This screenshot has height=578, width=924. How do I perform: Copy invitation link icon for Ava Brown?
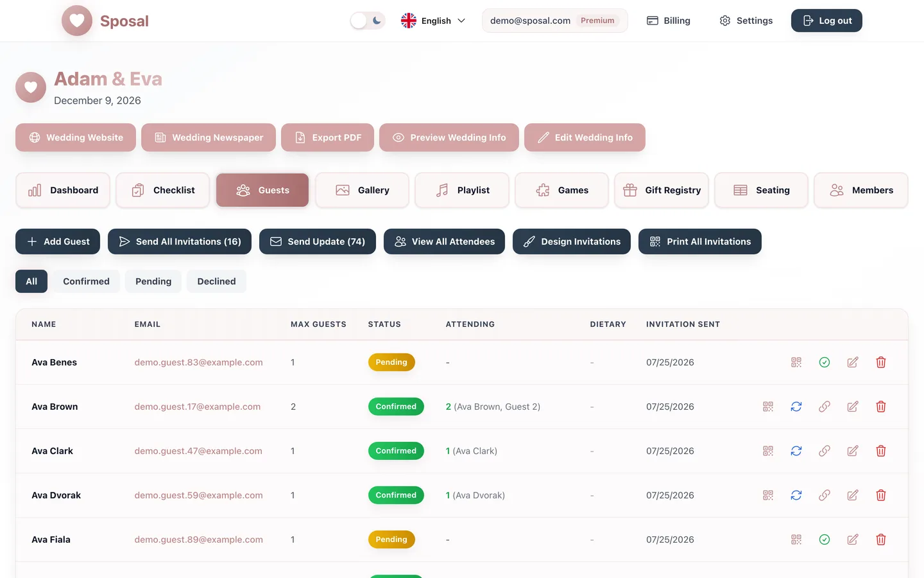click(x=825, y=407)
